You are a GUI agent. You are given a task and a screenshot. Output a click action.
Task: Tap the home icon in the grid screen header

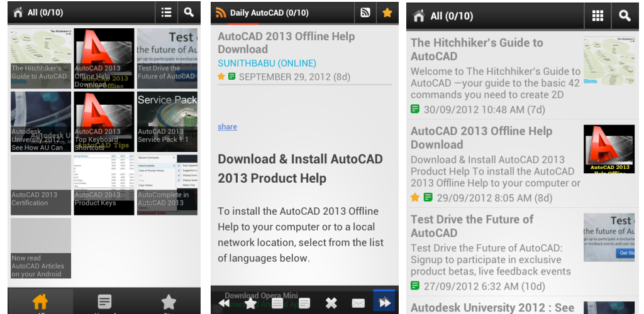coord(18,13)
